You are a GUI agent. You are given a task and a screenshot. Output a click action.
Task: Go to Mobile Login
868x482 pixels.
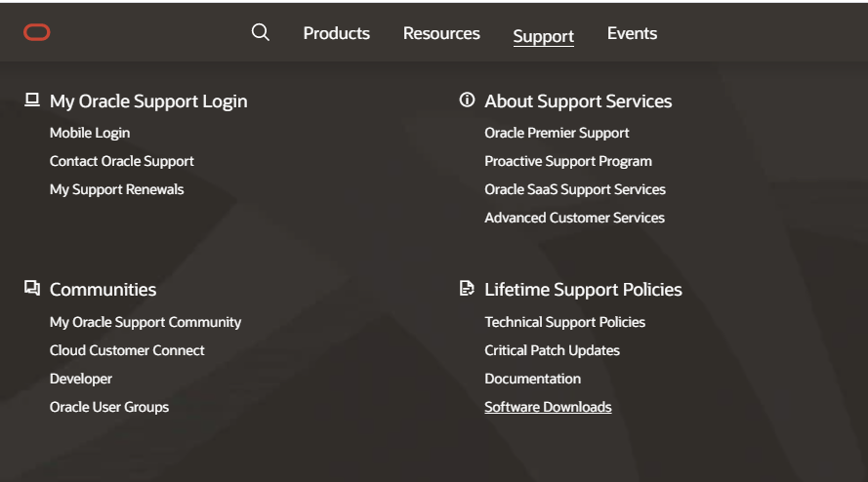click(x=90, y=133)
